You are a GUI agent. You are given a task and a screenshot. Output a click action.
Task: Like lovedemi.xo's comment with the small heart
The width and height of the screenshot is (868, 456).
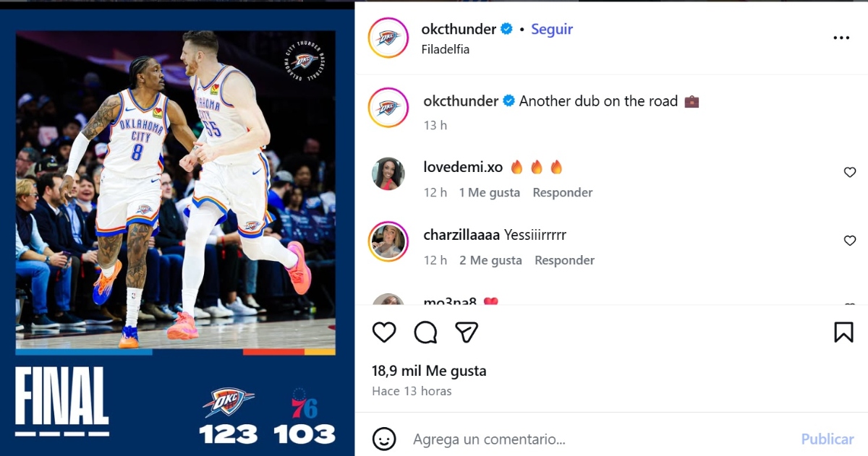point(850,172)
